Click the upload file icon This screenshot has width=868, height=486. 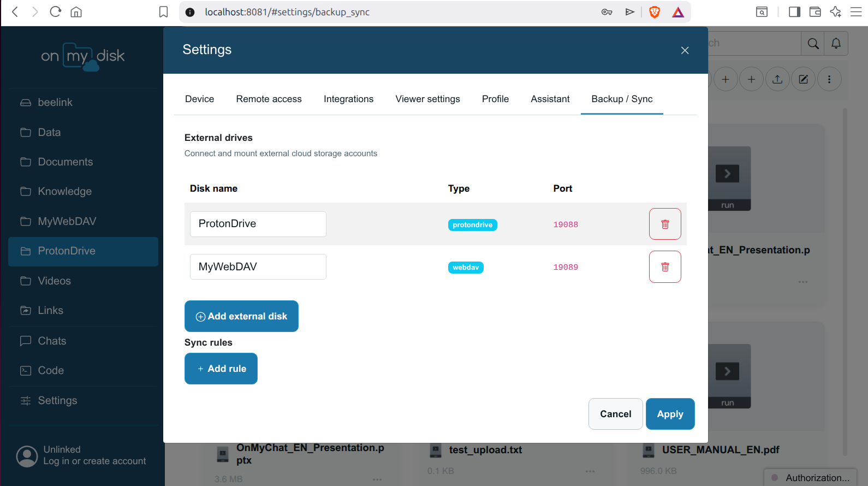click(777, 79)
